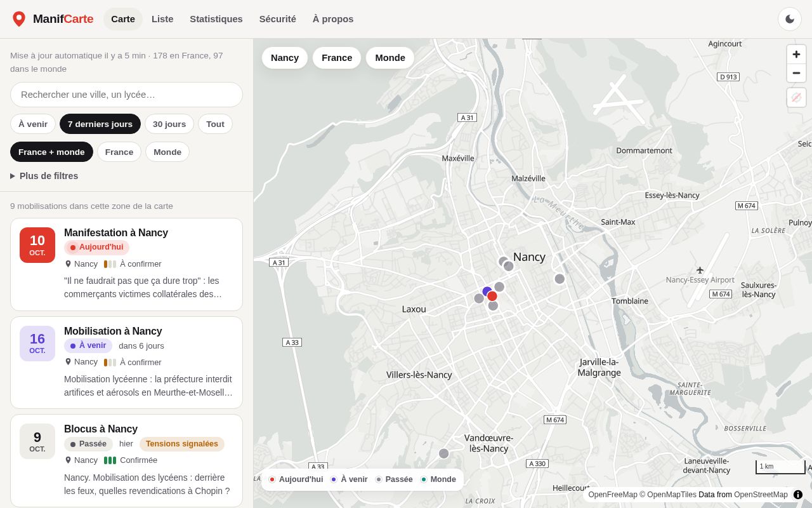
Task: Click the gray marker east of Nancy label
Action: click(x=560, y=279)
